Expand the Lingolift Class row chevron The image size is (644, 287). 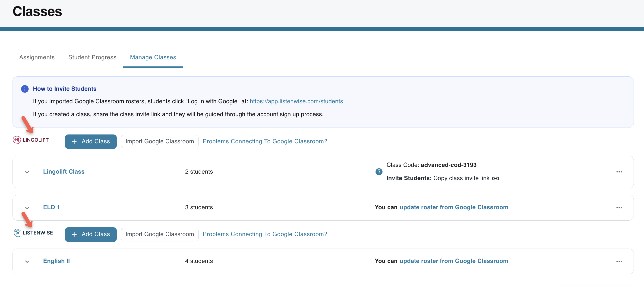pyautogui.click(x=27, y=172)
